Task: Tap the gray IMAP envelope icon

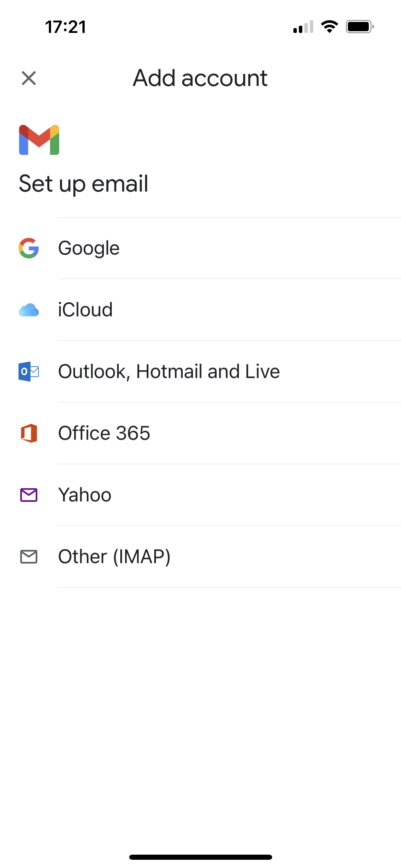Action: click(x=29, y=556)
